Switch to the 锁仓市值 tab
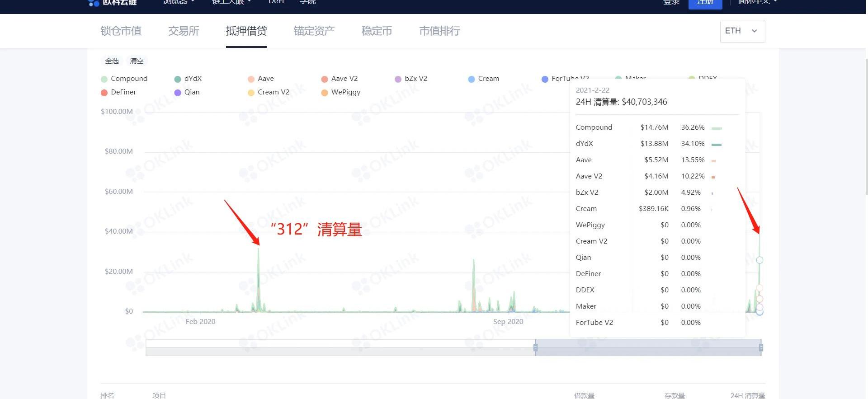Screen dimensions: 868x399 click(121, 31)
